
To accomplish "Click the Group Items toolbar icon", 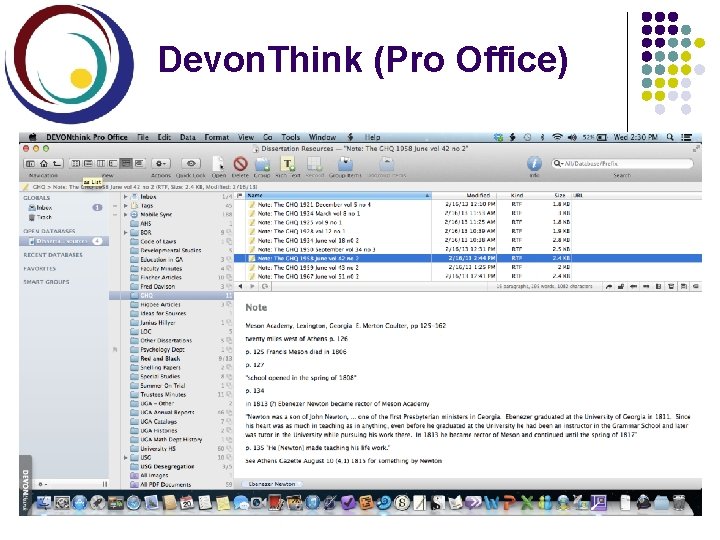I will 345,163.
